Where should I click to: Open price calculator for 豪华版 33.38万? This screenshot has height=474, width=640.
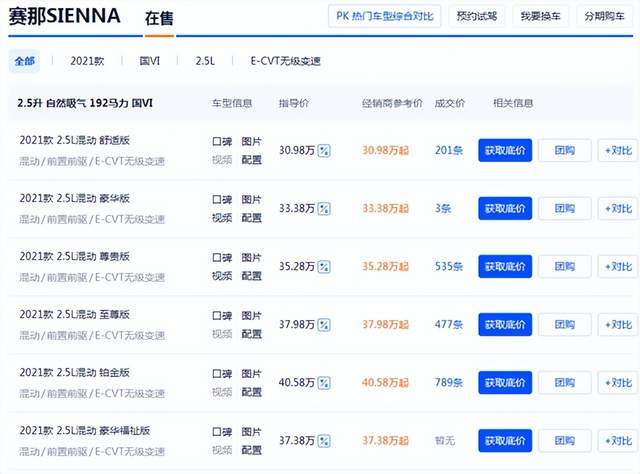coord(323,208)
